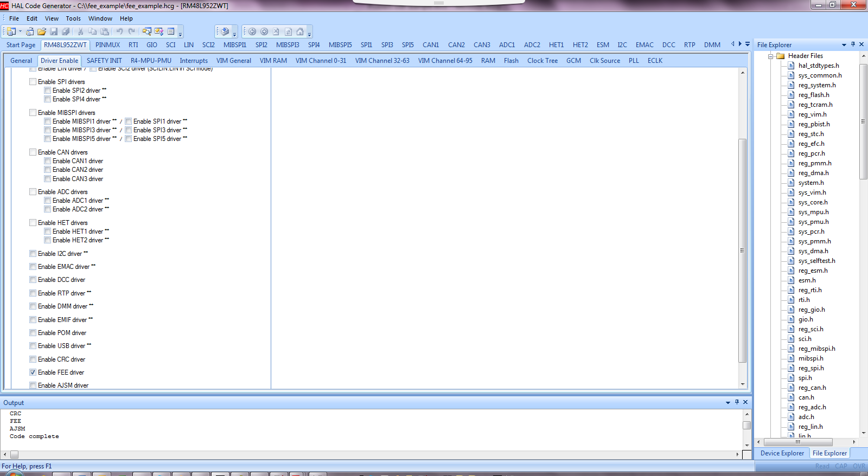This screenshot has width=868, height=476.
Task: Close the File Explorer panel
Action: coord(861,44)
